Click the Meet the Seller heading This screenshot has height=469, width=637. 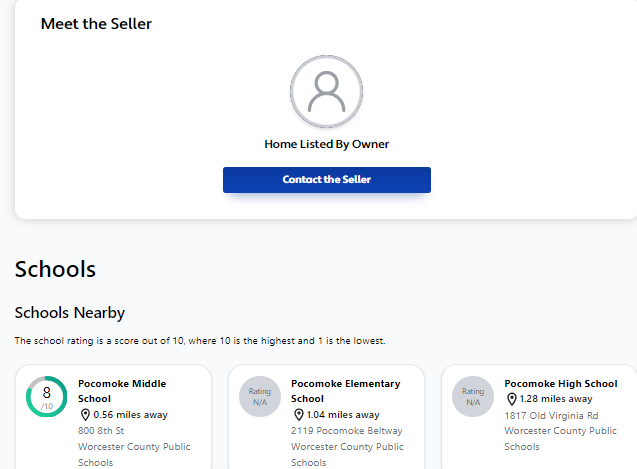[x=96, y=23]
